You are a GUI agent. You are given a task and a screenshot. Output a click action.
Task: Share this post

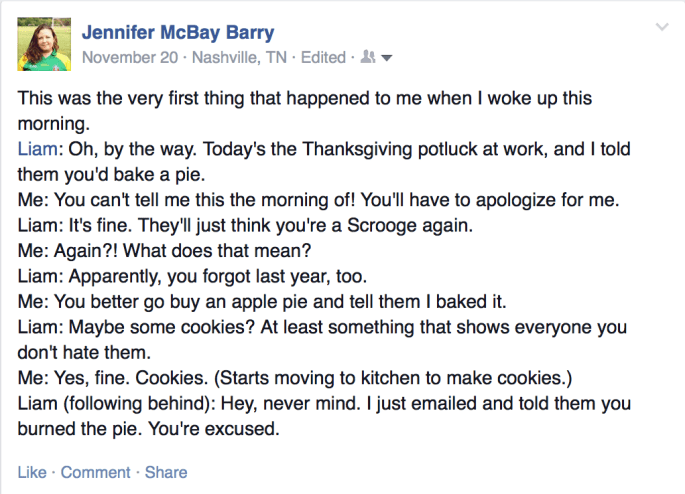coord(166,472)
